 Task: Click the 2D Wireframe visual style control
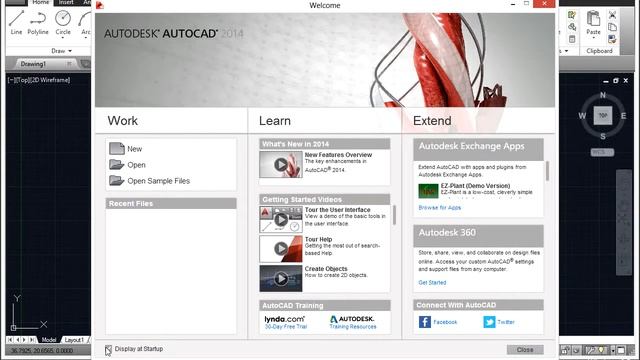[x=51, y=80]
